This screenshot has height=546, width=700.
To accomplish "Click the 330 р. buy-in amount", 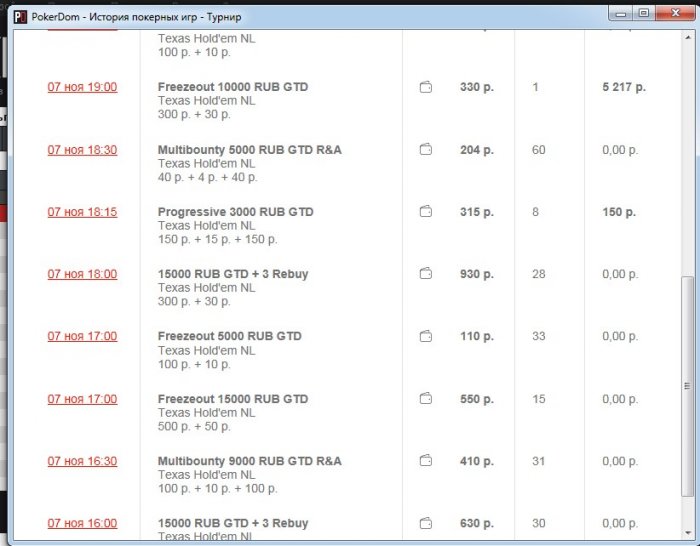I will (477, 87).
